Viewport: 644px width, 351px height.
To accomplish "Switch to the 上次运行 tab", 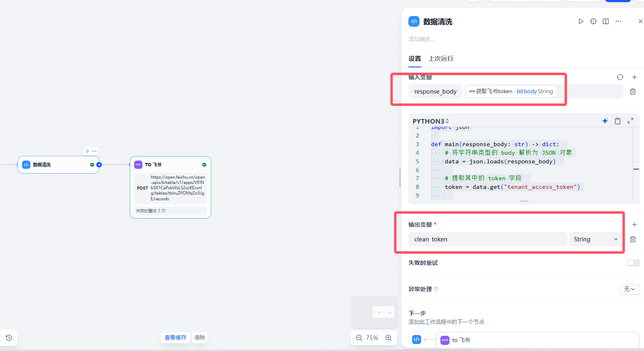I will 441,59.
